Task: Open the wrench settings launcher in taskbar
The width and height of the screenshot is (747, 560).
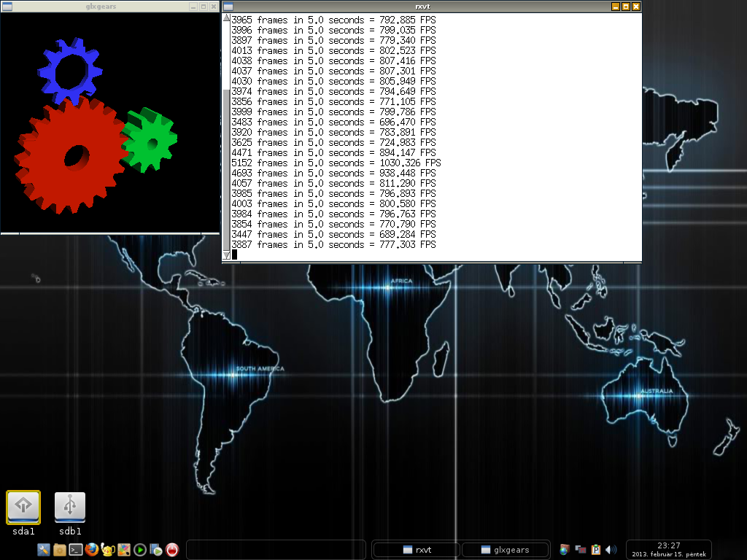Action: [43, 550]
